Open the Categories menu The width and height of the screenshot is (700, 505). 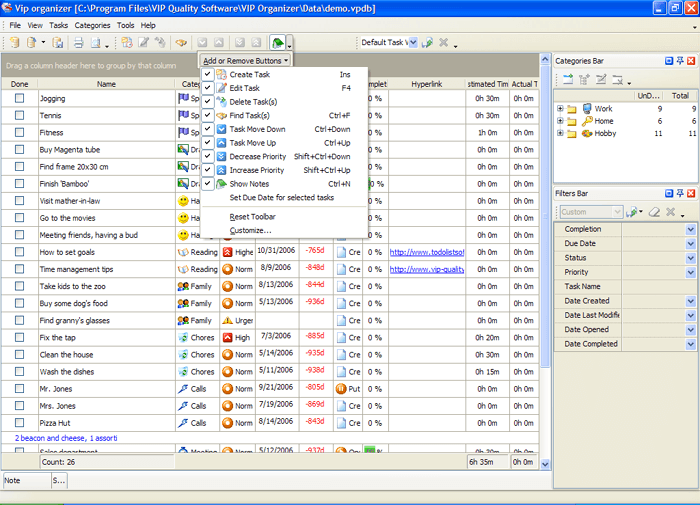(x=92, y=25)
